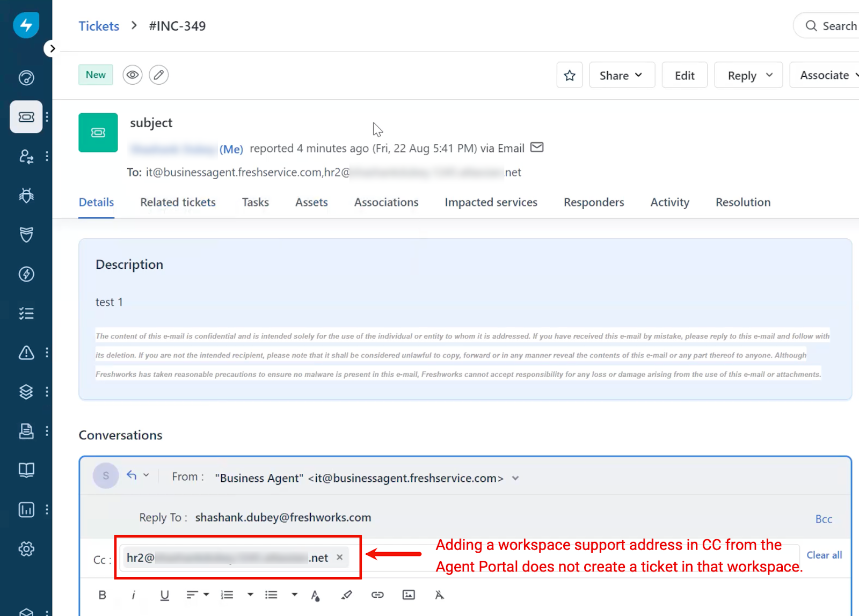Click the Reply To email address
This screenshot has height=616, width=859.
pyautogui.click(x=283, y=517)
